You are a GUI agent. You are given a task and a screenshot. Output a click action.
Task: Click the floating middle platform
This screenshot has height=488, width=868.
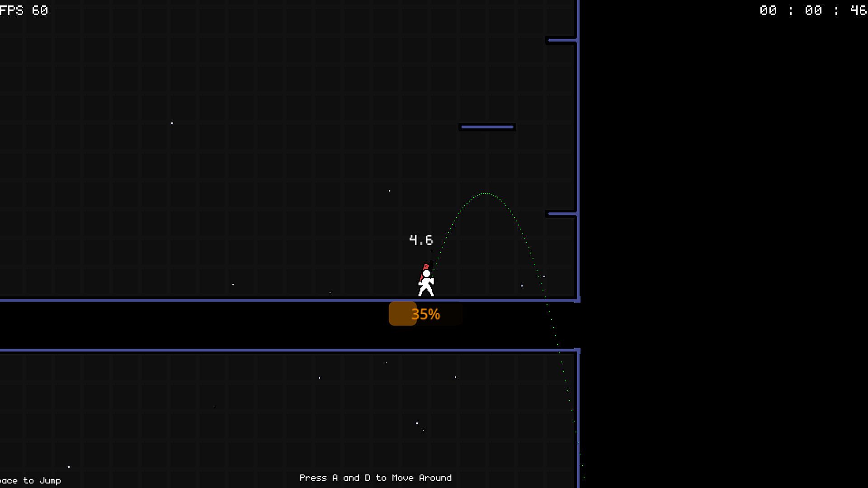point(487,127)
